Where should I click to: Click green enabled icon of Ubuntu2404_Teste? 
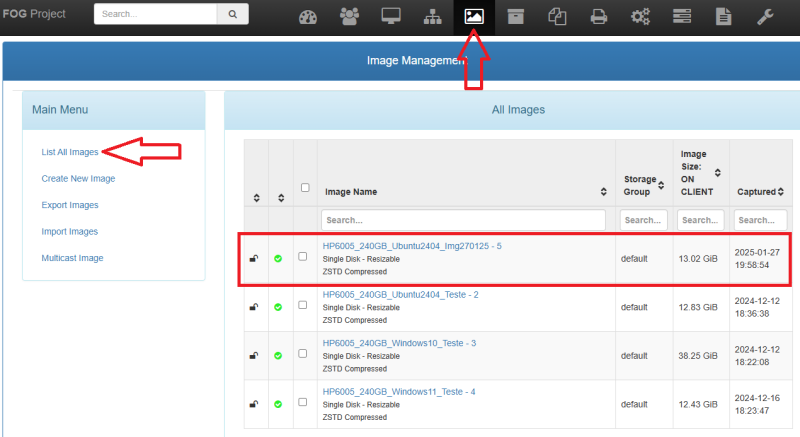(278, 307)
